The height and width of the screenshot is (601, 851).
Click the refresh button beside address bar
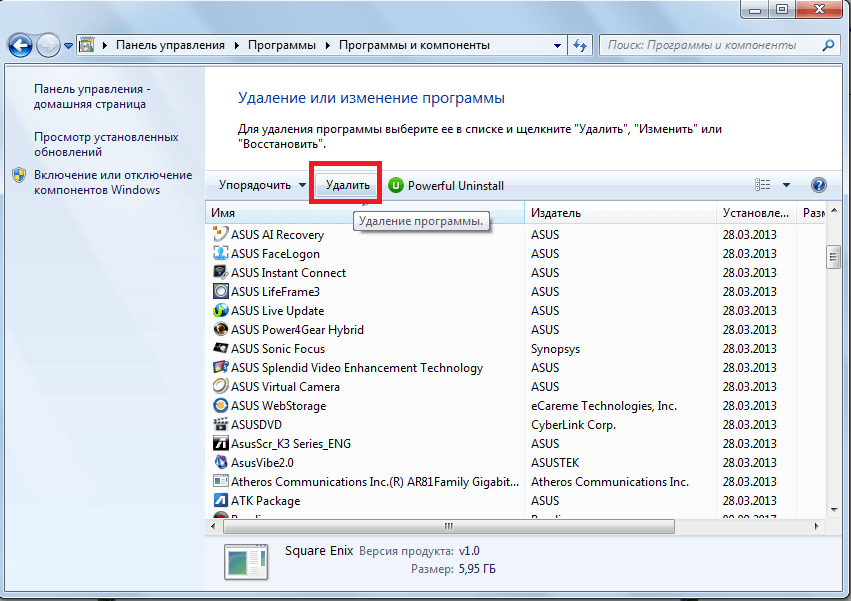580,46
